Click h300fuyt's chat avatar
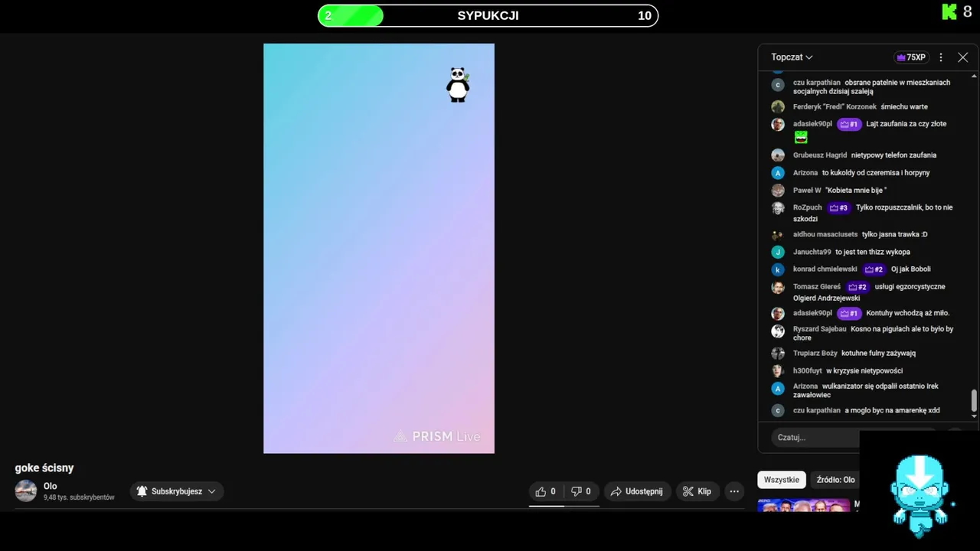Screen dimensions: 980x551 pos(778,371)
